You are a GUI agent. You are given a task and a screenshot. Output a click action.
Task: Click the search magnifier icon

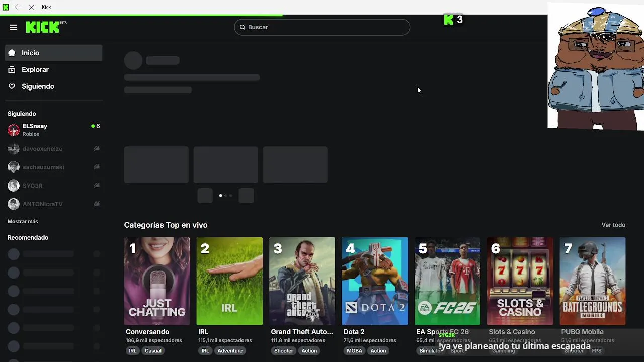click(242, 27)
